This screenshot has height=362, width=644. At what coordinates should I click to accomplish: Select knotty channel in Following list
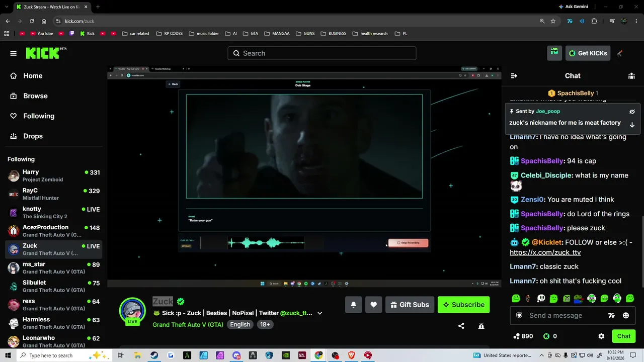[54, 213]
